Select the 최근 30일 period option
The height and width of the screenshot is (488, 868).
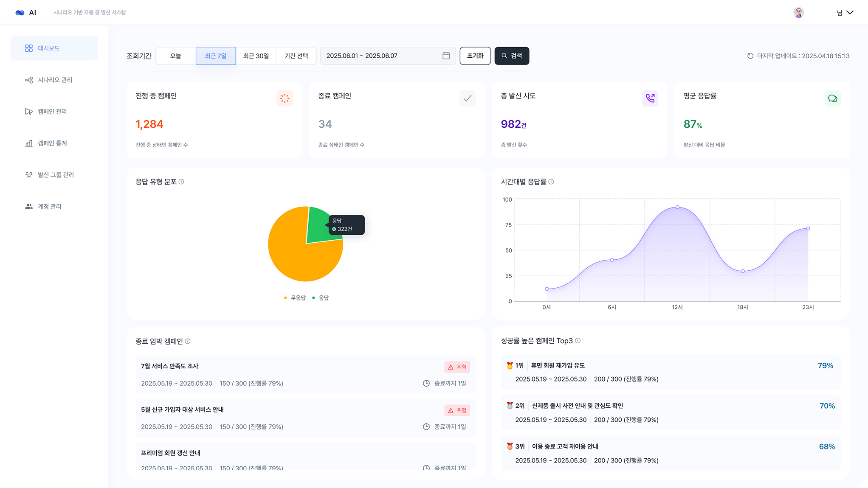coord(256,56)
